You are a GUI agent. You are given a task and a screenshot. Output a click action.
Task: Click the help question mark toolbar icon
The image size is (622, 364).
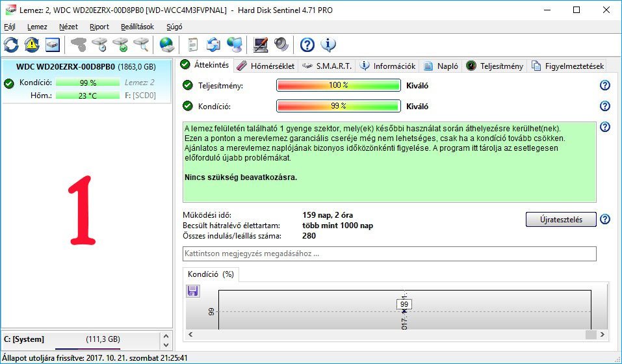(x=307, y=45)
